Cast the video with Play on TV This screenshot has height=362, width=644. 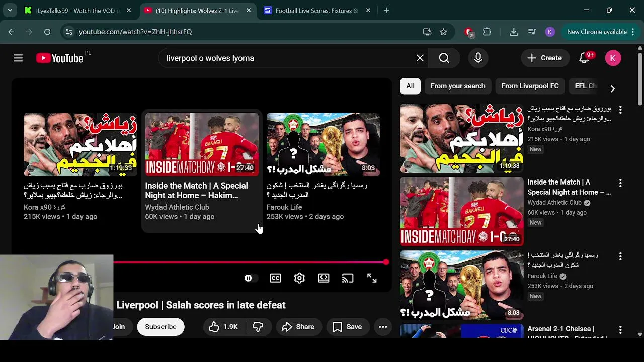[x=348, y=278]
